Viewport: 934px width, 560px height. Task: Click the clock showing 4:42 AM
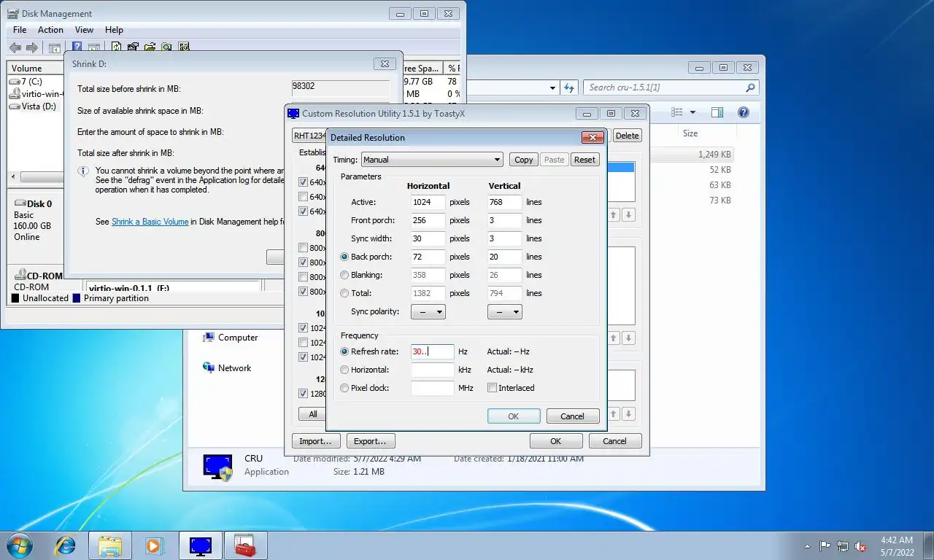pyautogui.click(x=896, y=540)
